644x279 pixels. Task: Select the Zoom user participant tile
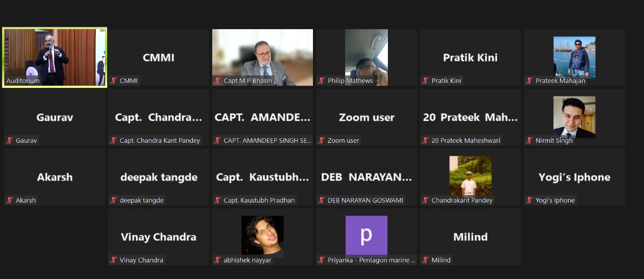[366, 118]
